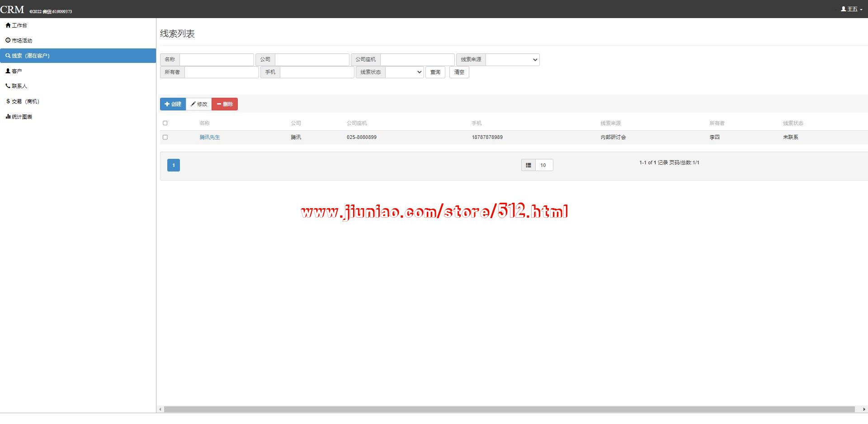The height and width of the screenshot is (424, 868).
Task: Click the horizontal scrollbar track
Action: click(509, 410)
